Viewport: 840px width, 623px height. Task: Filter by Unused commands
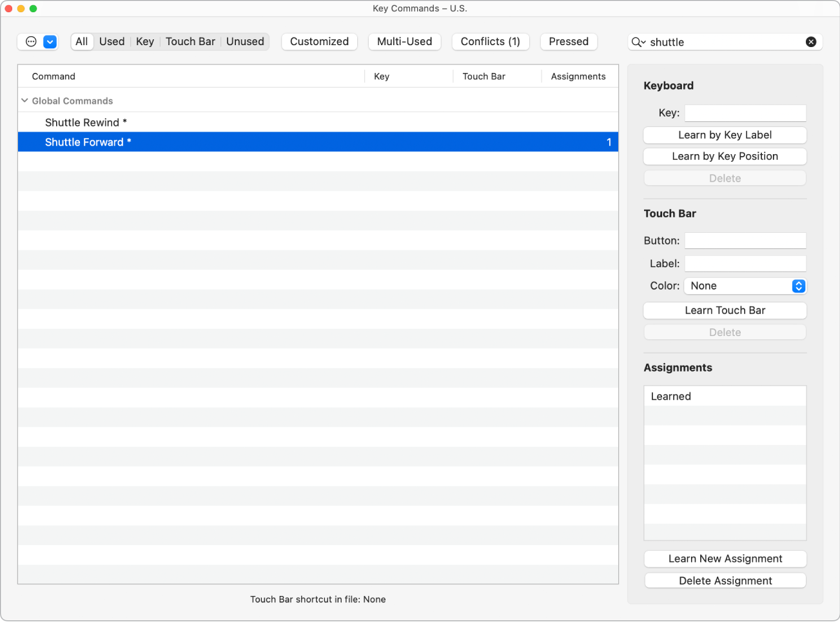245,41
